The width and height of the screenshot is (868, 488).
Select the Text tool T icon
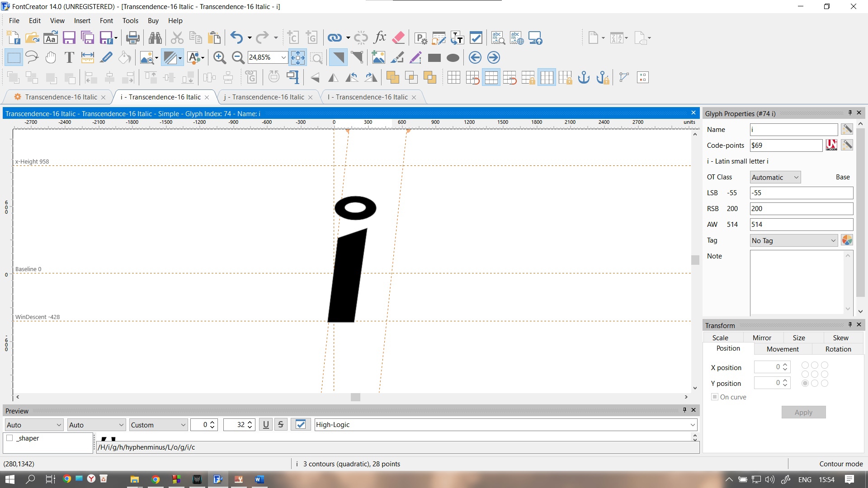pyautogui.click(x=69, y=57)
